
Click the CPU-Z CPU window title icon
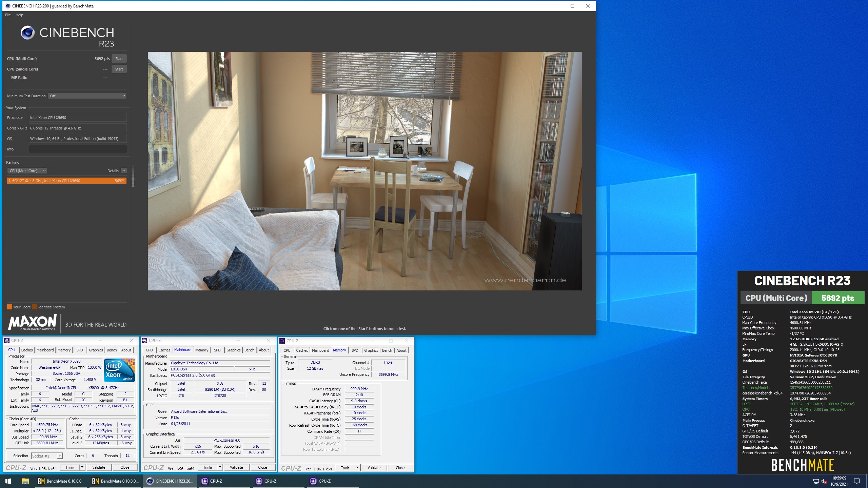[7, 341]
